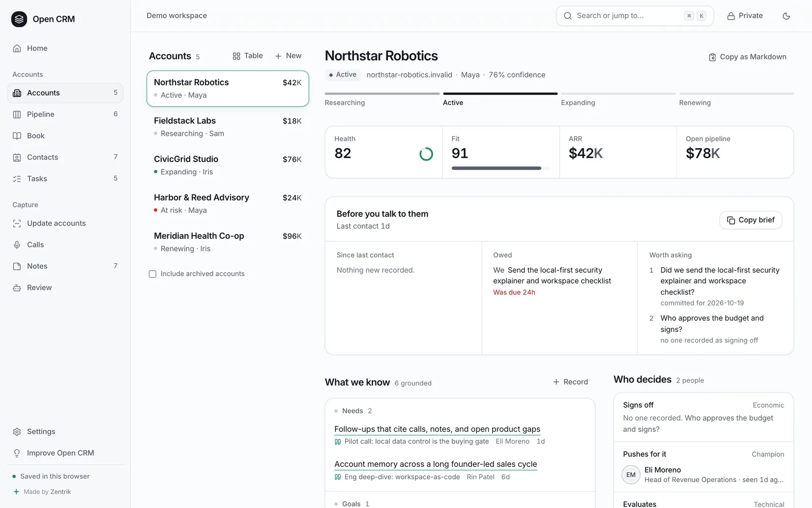Click the plus icon next to New
812x508 pixels.
(x=278, y=56)
